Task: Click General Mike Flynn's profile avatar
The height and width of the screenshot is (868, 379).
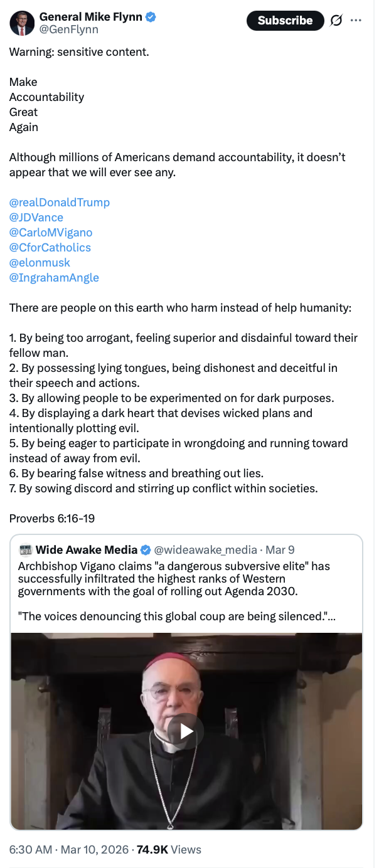Action: point(22,23)
